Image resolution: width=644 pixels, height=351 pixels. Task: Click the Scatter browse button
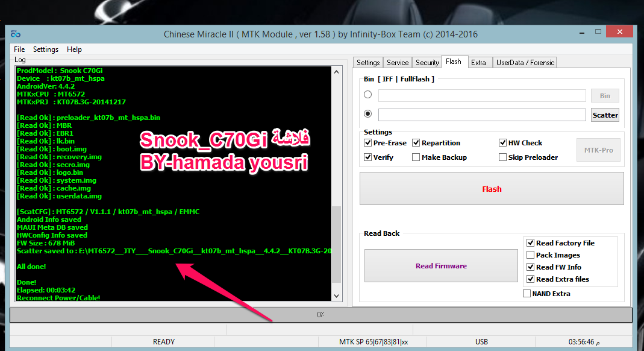click(x=605, y=115)
